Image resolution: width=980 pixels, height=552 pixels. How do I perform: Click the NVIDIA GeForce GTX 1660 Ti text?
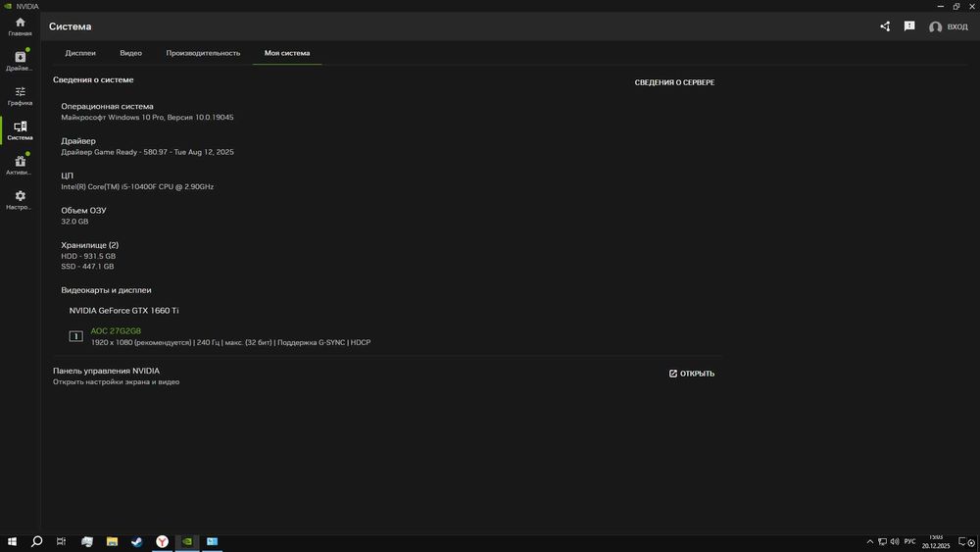pos(123,310)
